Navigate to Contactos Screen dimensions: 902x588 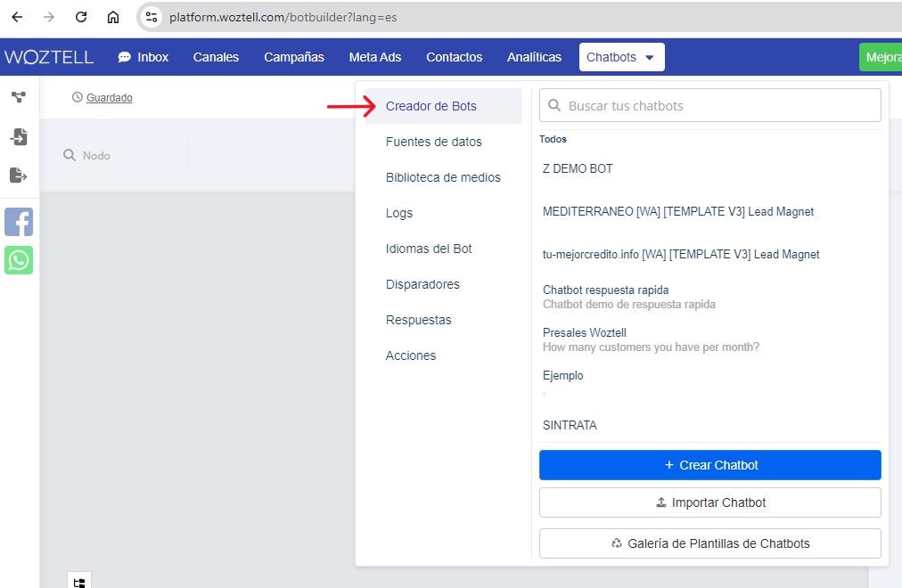(x=454, y=57)
